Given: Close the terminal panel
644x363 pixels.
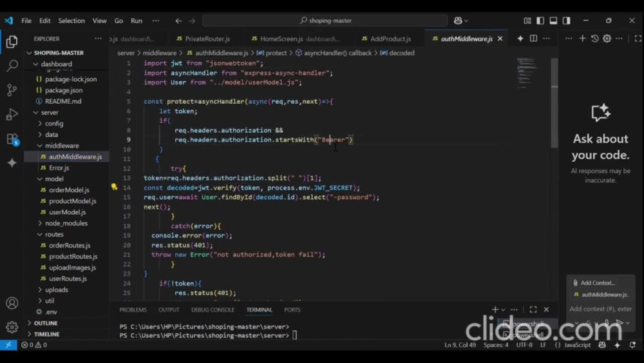Looking at the screenshot, I should click(546, 309).
